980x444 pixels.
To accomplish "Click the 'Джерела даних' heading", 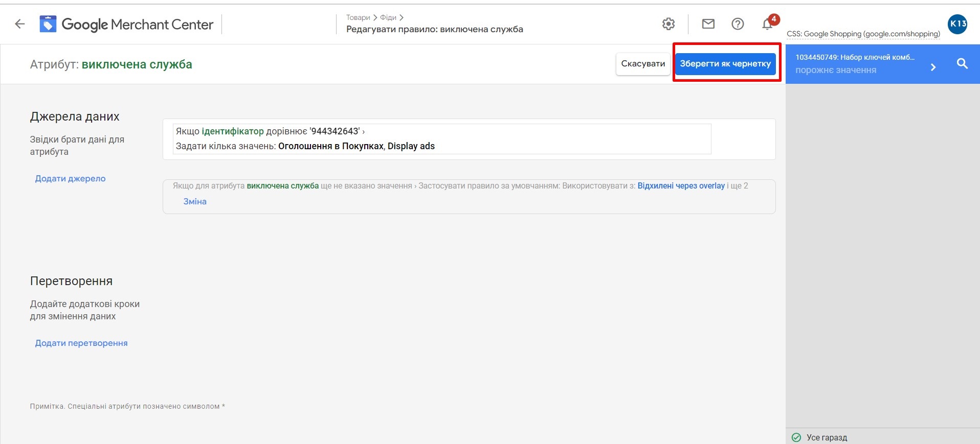I will pos(75,116).
